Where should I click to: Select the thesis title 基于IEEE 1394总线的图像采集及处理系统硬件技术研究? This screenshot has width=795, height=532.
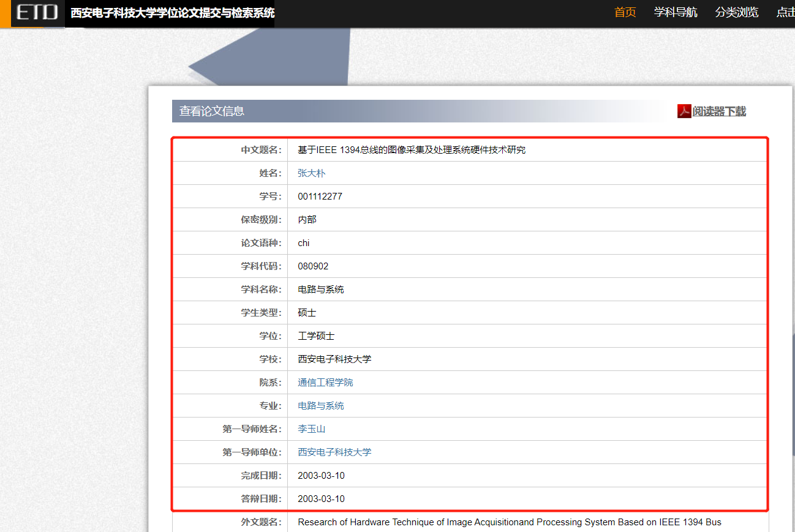point(412,150)
